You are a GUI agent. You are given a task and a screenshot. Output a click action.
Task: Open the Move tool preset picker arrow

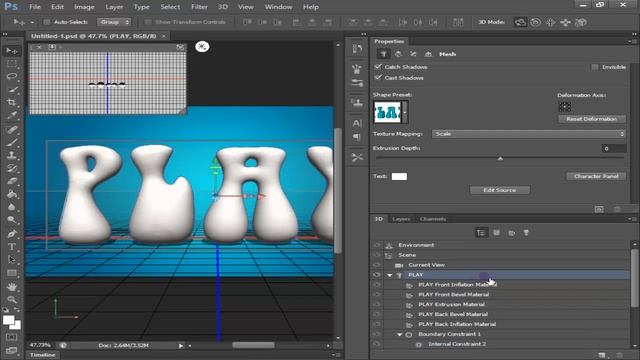[x=32, y=22]
